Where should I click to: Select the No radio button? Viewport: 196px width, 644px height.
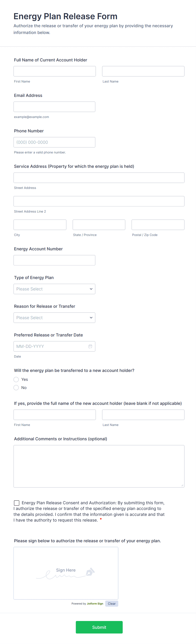pos(16,388)
